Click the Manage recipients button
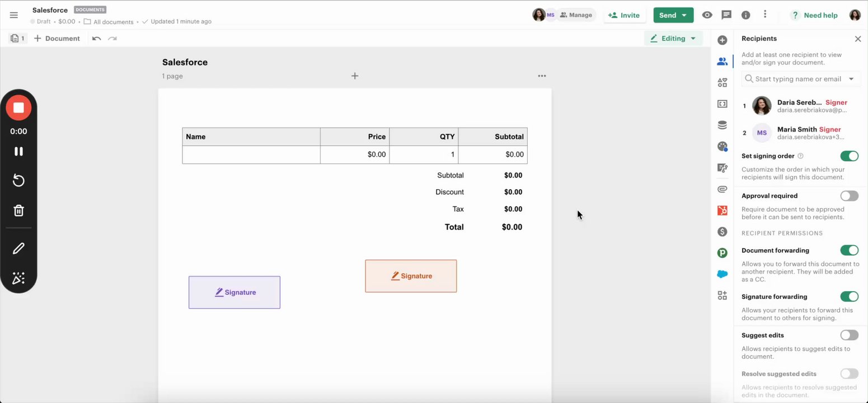This screenshot has width=868, height=403. (576, 15)
